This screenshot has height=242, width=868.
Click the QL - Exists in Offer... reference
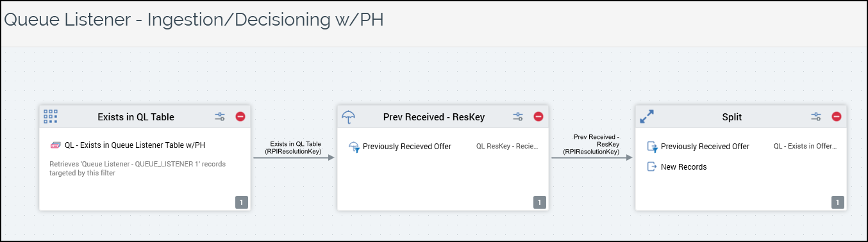point(805,147)
